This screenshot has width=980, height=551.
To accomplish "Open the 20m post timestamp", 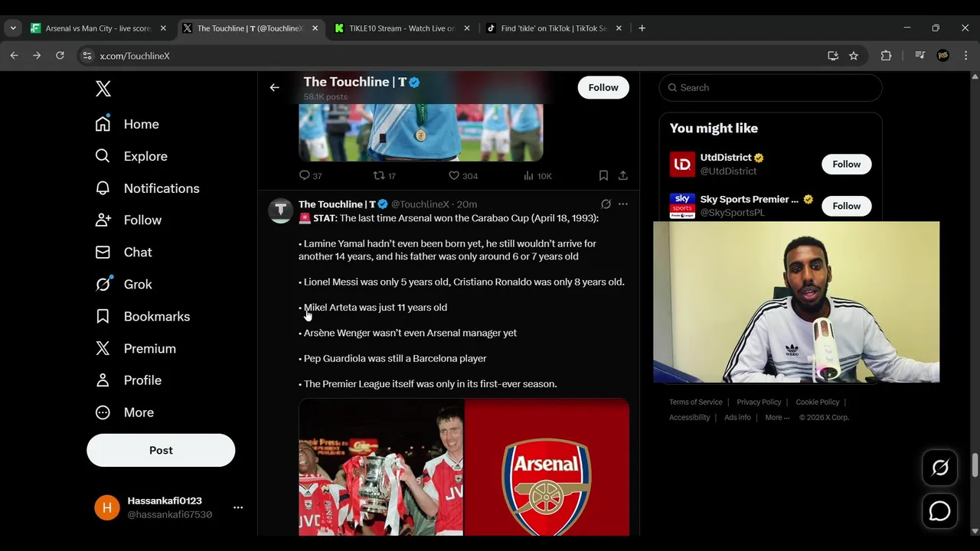I will tap(467, 204).
